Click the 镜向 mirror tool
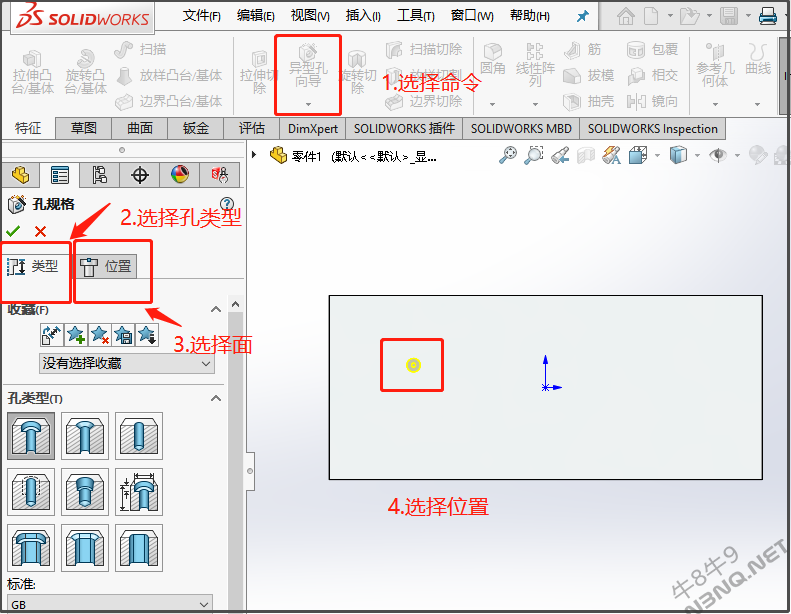 [x=653, y=101]
